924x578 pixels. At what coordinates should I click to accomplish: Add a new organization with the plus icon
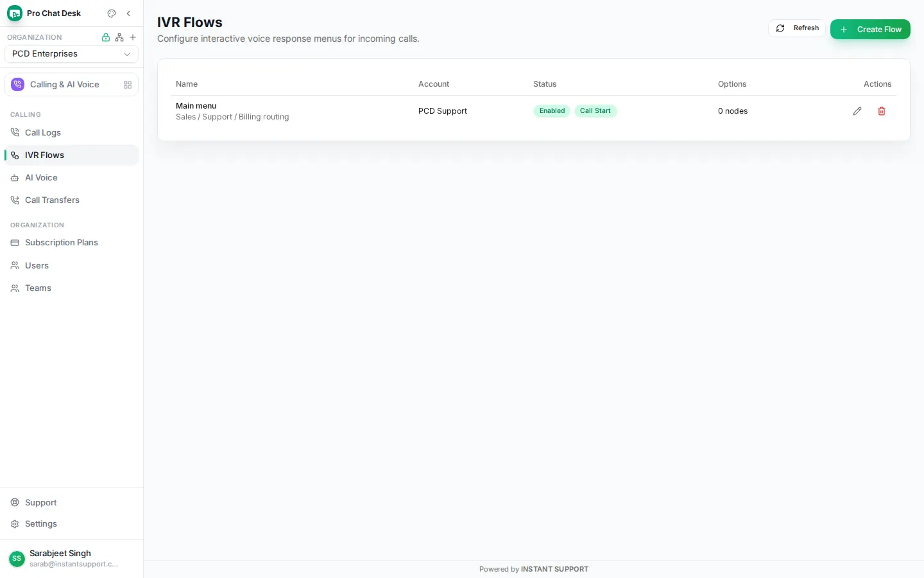pos(133,37)
